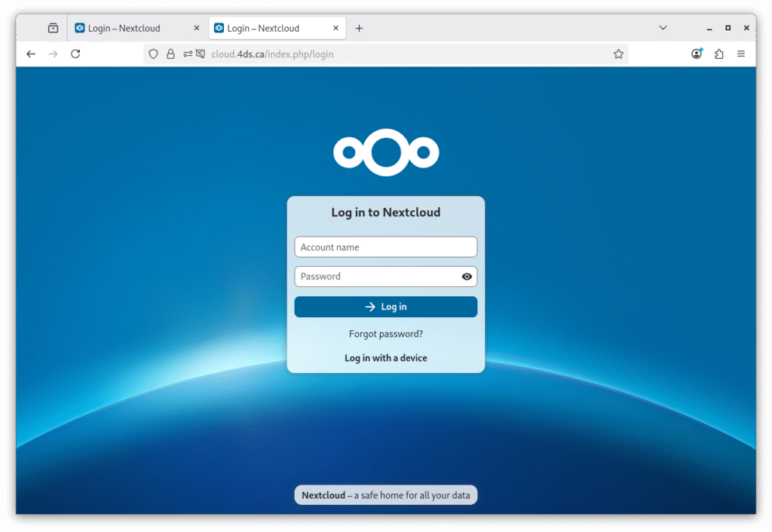Focus the Account name field
Image resolution: width=772 pixels, height=532 pixels.
point(385,247)
